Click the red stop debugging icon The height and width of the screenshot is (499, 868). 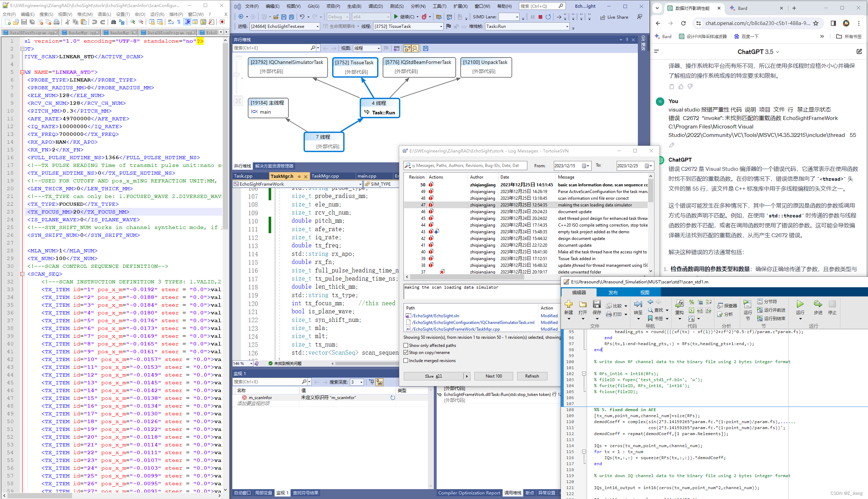(x=540, y=17)
